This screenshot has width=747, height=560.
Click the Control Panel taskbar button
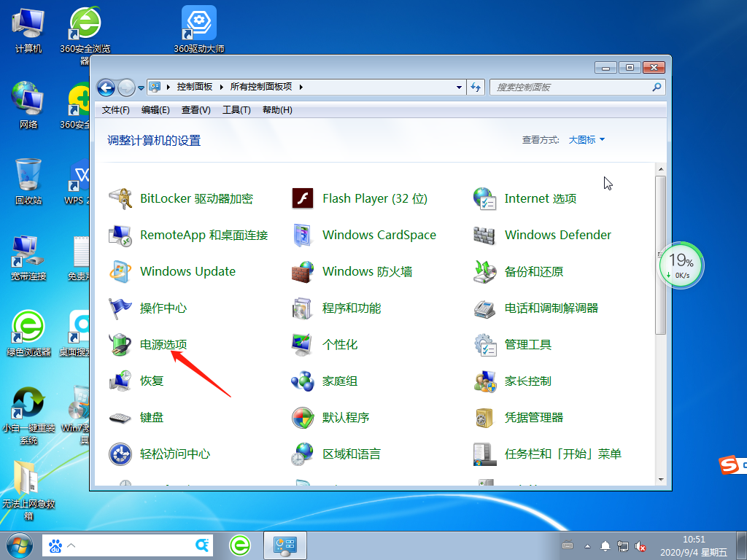pos(285,545)
